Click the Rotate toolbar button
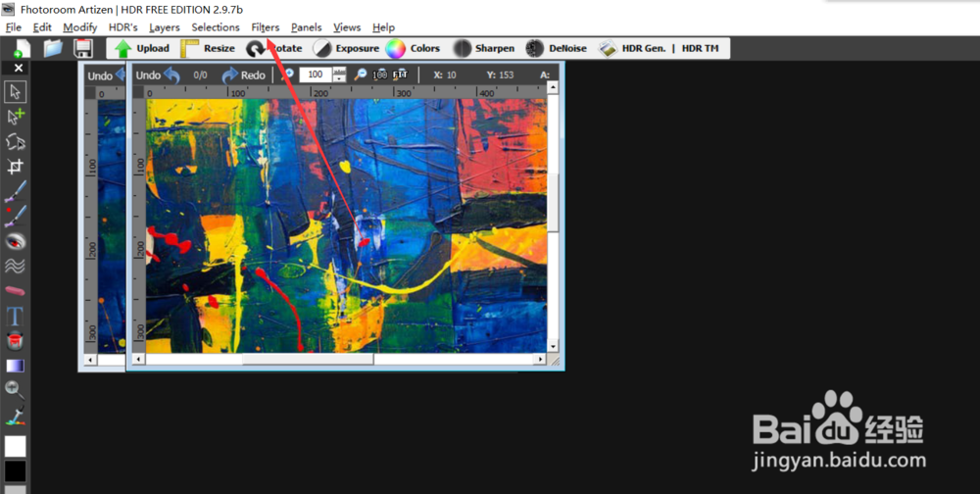Viewport: 980px width, 494px height. click(273, 48)
